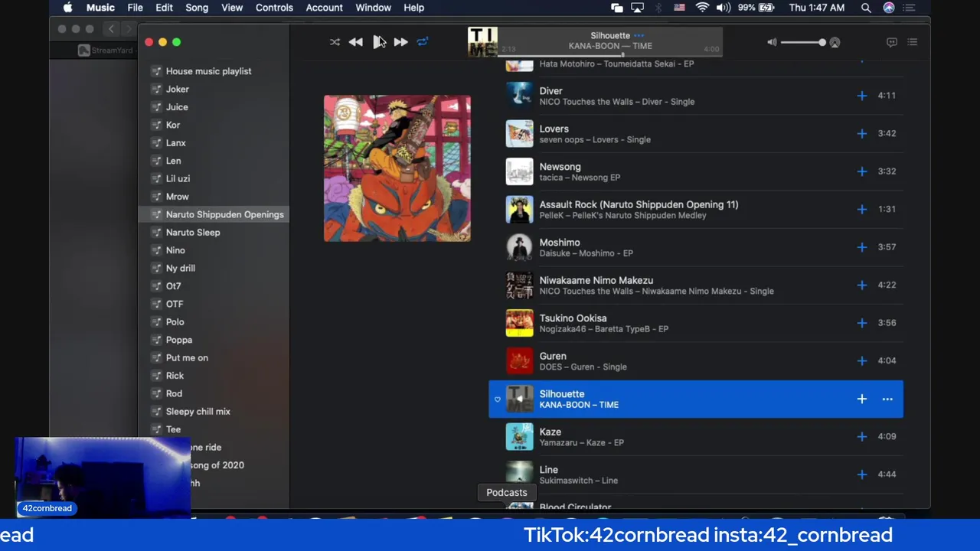980x551 pixels.
Task: Select the Kaze song row
Action: pyautogui.click(x=696, y=437)
